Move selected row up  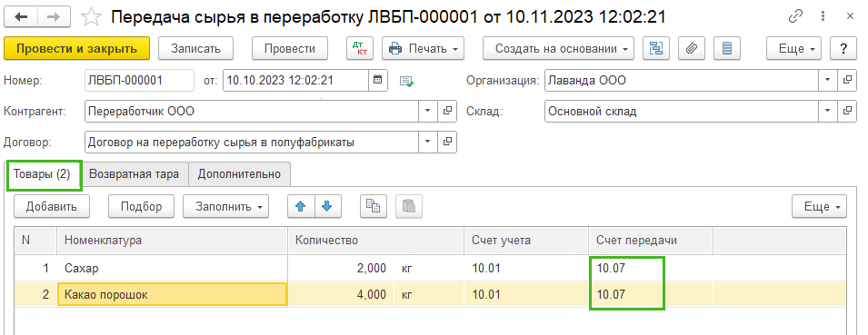301,207
